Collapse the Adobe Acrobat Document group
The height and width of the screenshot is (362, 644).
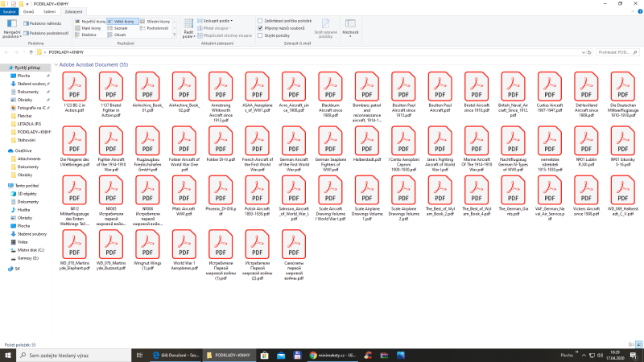[x=56, y=64]
